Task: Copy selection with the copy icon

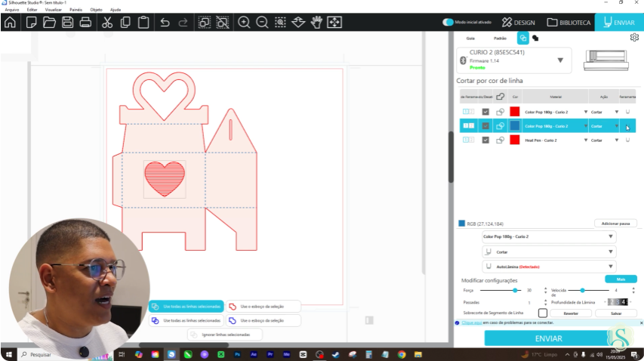Action: pyautogui.click(x=125, y=22)
